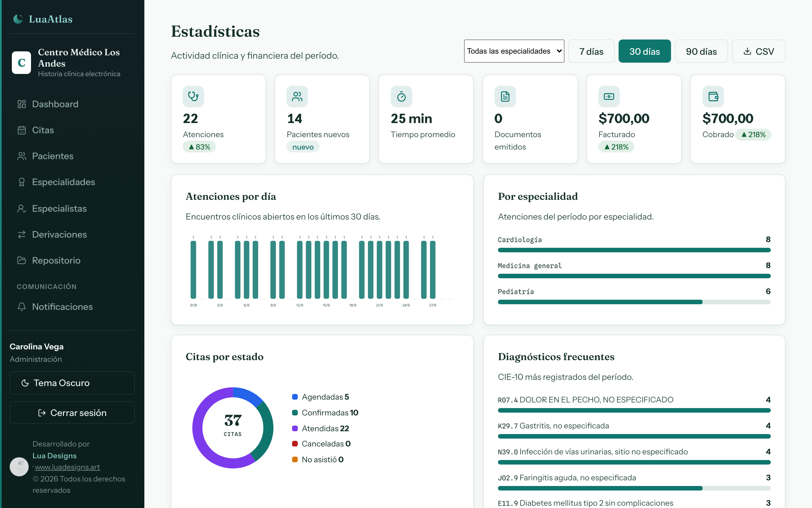Open the Todas las especialidades dropdown
Screen dimensions: 812x508
[514, 51]
